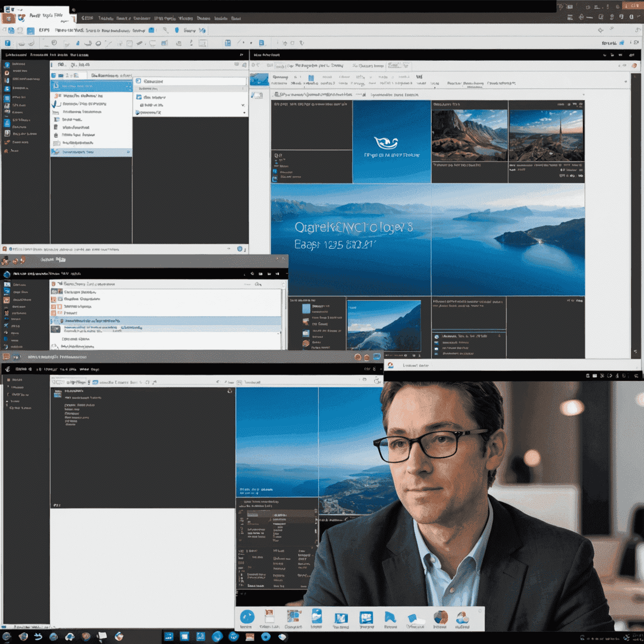This screenshot has width=644, height=644.
Task: Open the blue presentation screen icon in dock
Action: click(366, 618)
